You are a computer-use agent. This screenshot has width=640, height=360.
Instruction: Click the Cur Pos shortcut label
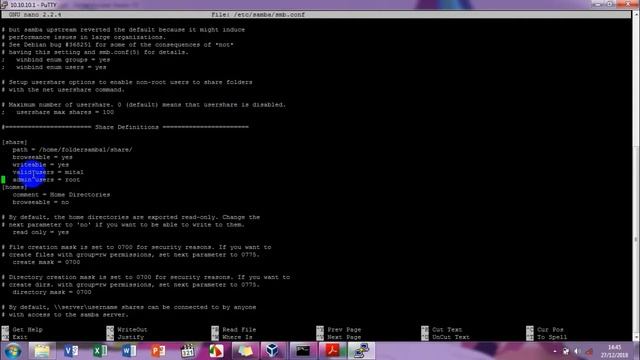click(550, 329)
